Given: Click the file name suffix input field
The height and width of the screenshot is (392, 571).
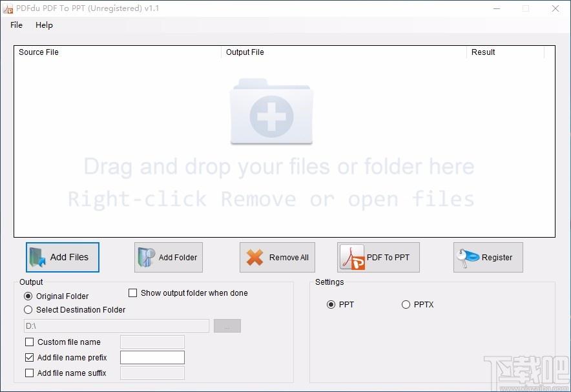Looking at the screenshot, I should [152, 373].
